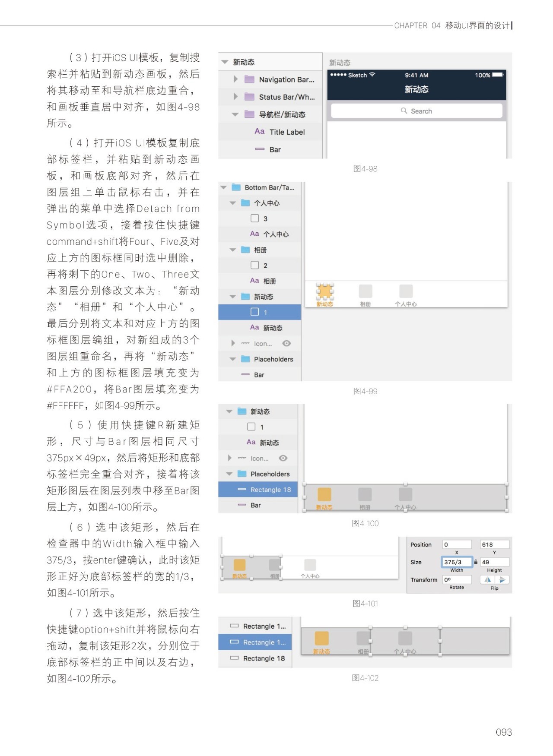Click the Search field in the 新动态 artboard

[x=416, y=111]
